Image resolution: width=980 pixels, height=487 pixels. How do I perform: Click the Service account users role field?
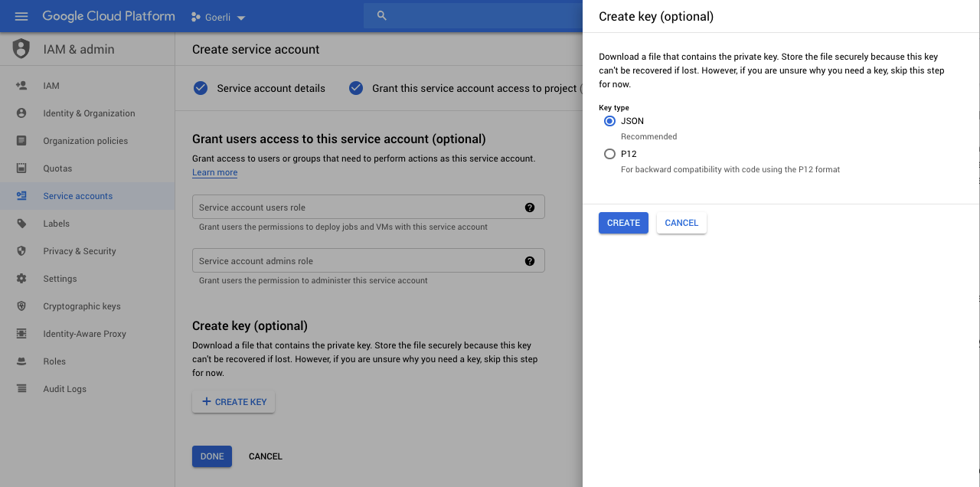[368, 207]
